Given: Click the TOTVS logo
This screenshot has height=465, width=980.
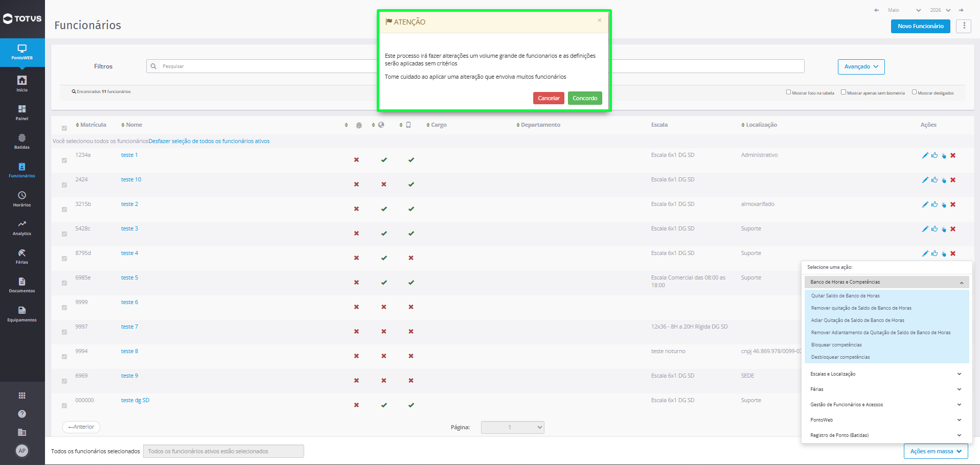Looking at the screenshot, I should coord(22,19).
